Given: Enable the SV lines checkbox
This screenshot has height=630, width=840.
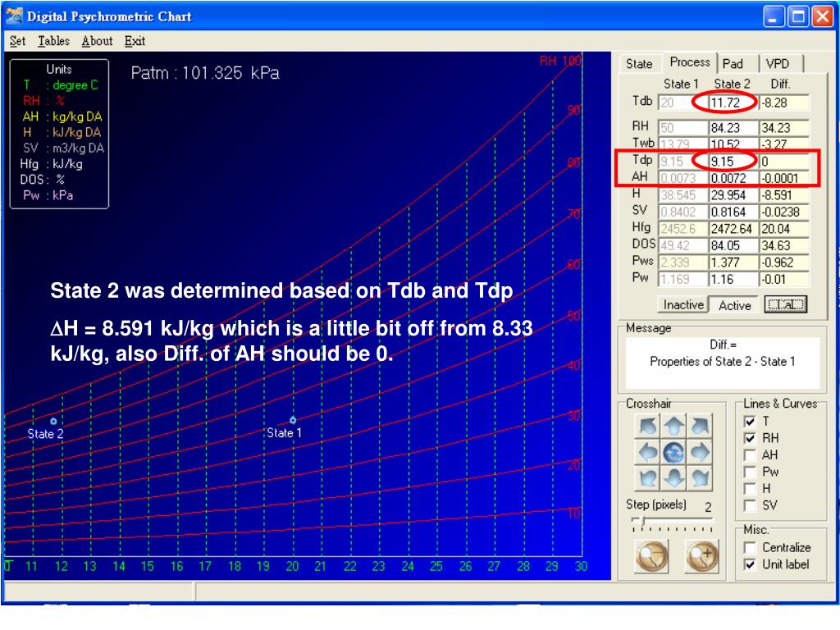Looking at the screenshot, I should (x=751, y=505).
